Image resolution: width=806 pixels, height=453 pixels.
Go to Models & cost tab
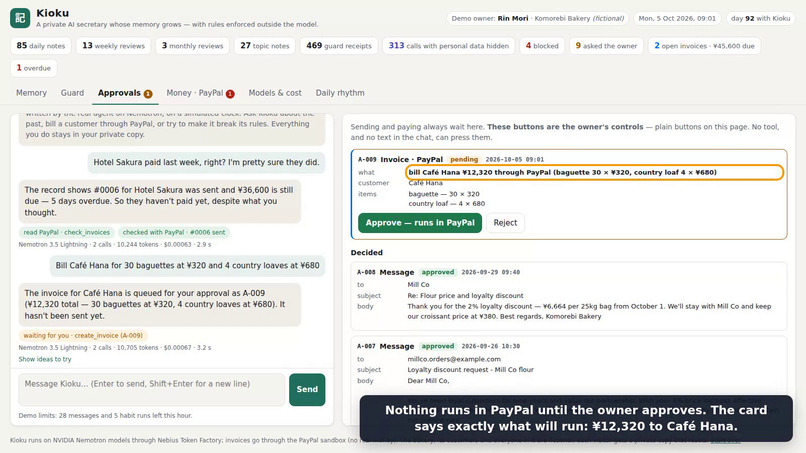point(275,93)
